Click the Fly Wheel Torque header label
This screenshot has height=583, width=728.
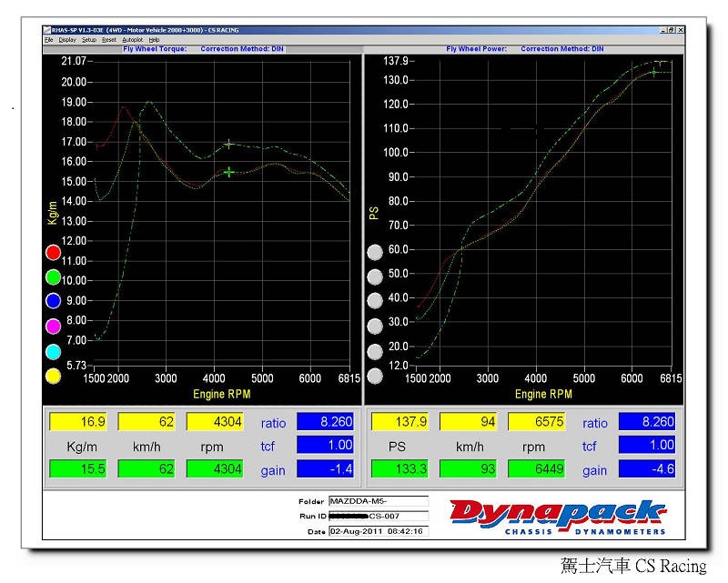[155, 49]
